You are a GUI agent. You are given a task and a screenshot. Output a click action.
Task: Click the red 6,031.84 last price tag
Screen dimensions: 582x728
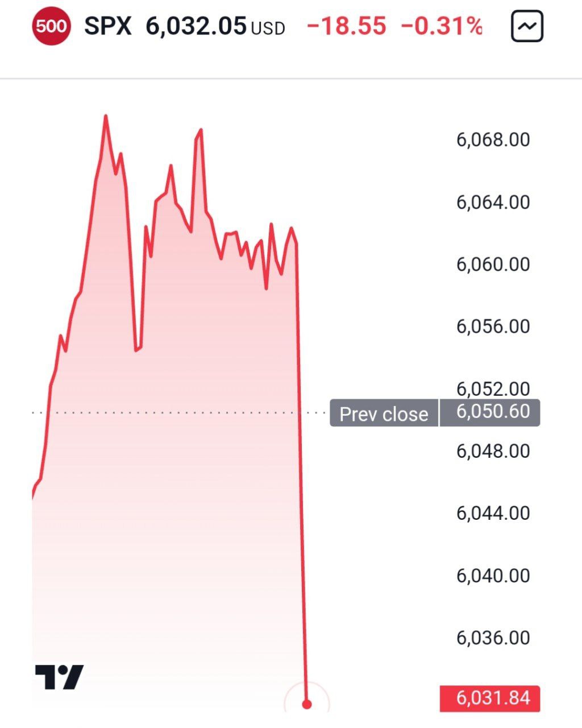click(x=489, y=698)
